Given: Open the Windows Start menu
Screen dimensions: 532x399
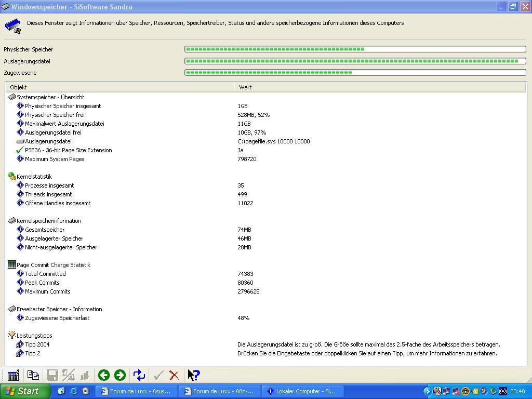Looking at the screenshot, I should point(25,391).
